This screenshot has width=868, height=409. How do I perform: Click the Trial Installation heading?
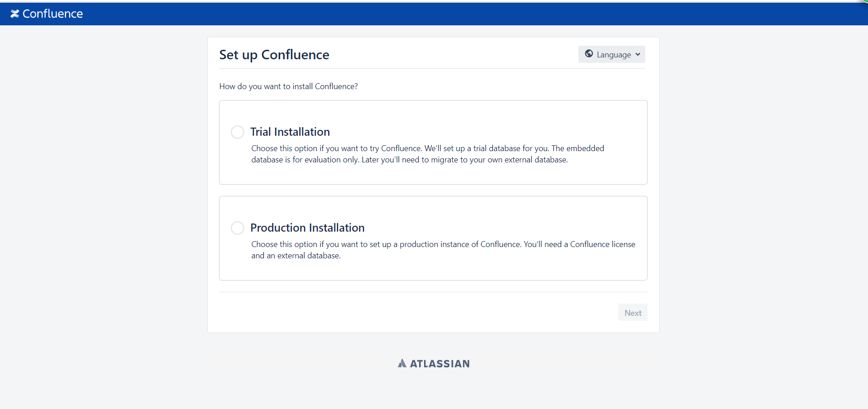(x=290, y=132)
